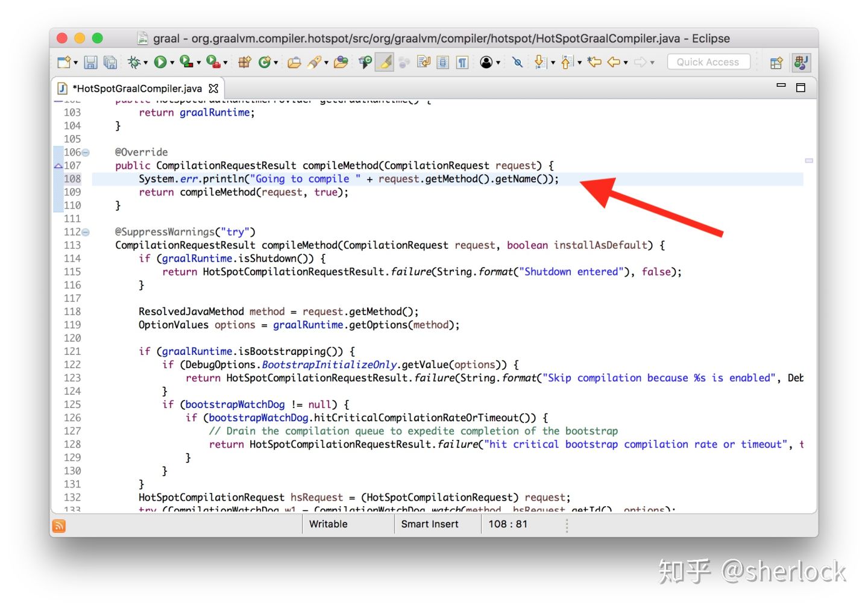Image resolution: width=868 pixels, height=608 pixels.
Task: Collapse the fold at line 106
Action: coord(86,152)
